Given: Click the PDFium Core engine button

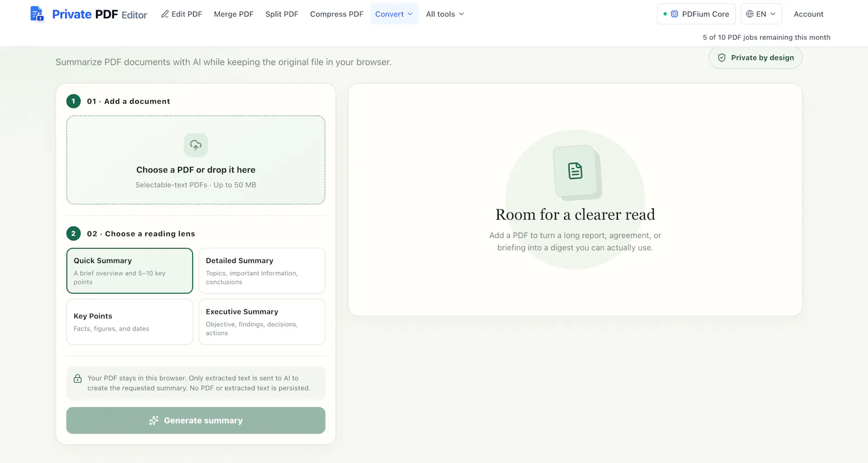Looking at the screenshot, I should coord(697,14).
